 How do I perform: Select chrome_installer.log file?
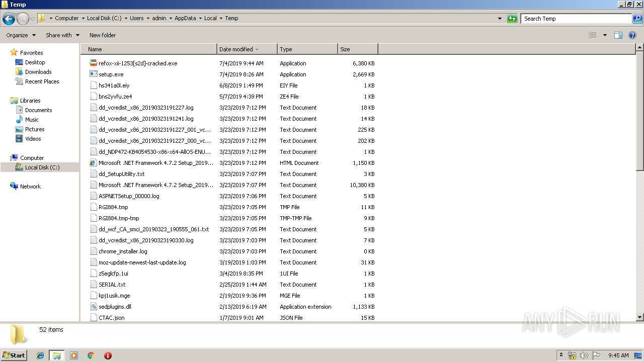pyautogui.click(x=123, y=251)
